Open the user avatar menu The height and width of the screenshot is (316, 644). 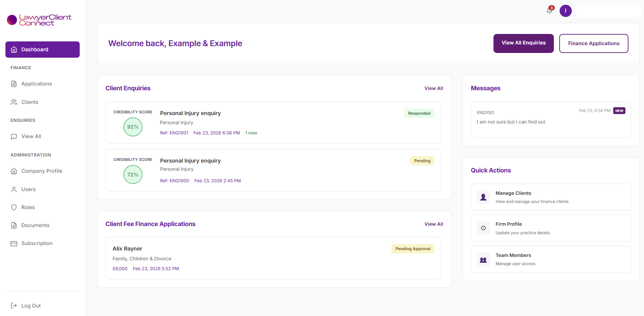(x=565, y=11)
